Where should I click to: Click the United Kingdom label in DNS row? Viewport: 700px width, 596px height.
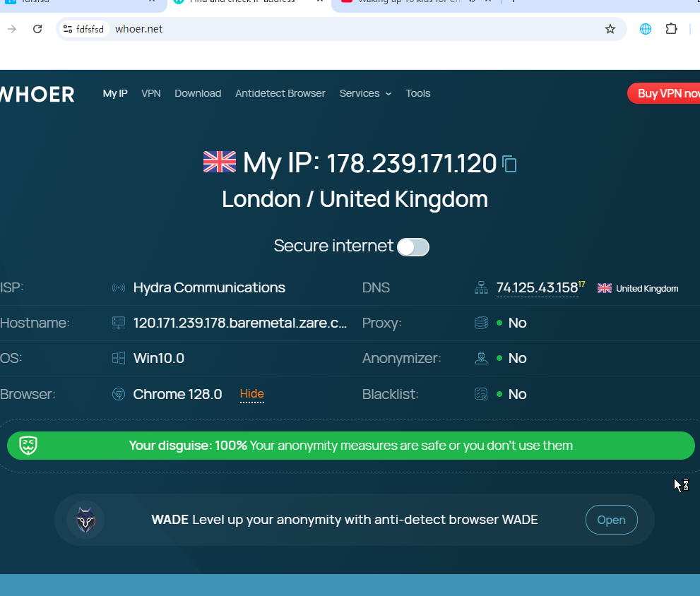click(x=647, y=288)
